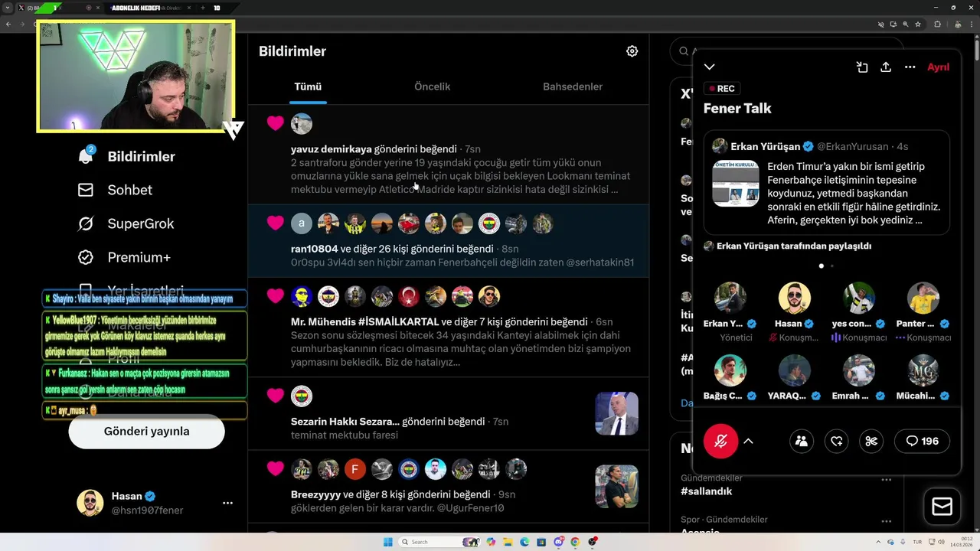
Task: Switch to the Bahsedenler notifications tab
Action: pyautogui.click(x=573, y=86)
